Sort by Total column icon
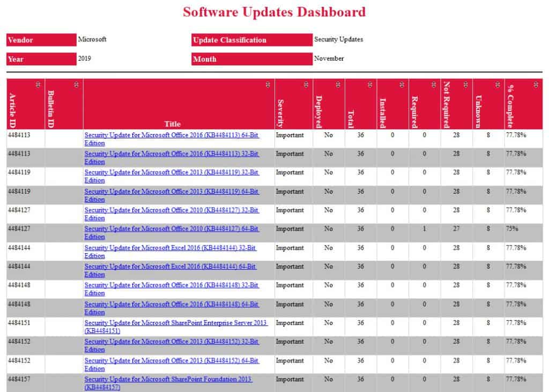 click(x=370, y=84)
